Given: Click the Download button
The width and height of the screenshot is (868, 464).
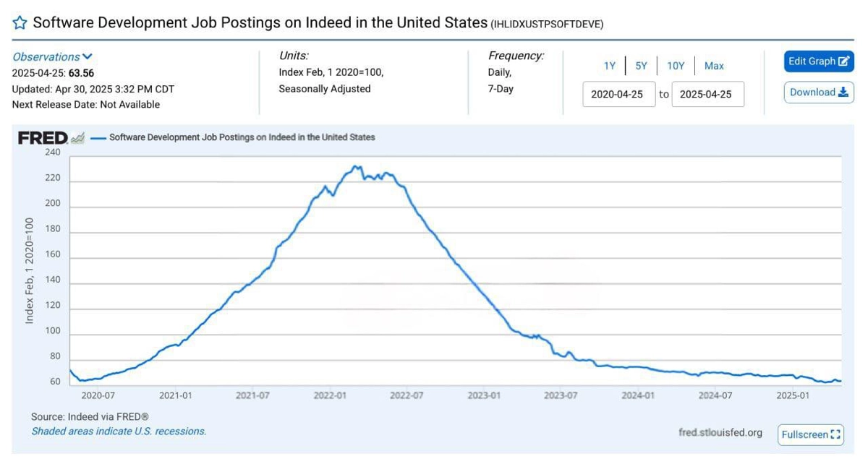Looking at the screenshot, I should pos(819,93).
